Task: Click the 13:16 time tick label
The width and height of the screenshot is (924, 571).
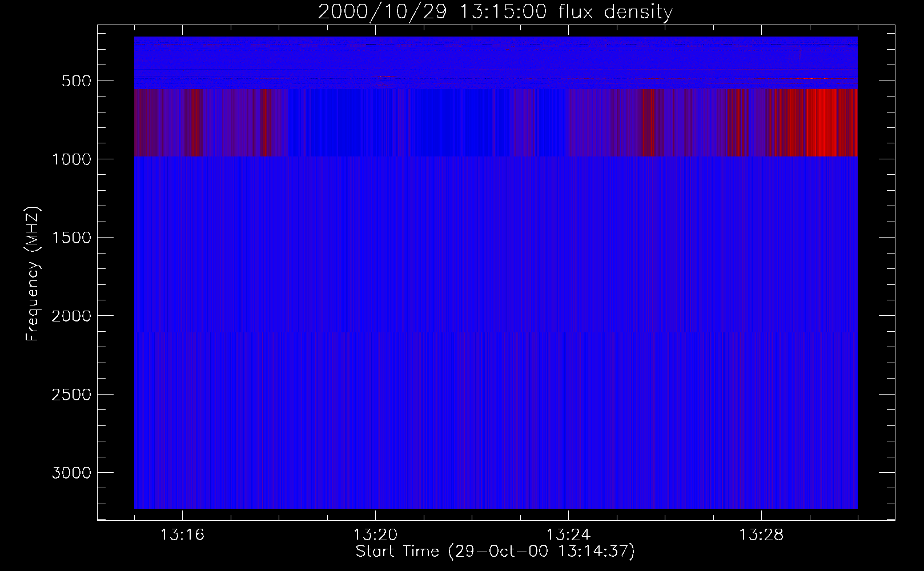Action: pos(182,535)
